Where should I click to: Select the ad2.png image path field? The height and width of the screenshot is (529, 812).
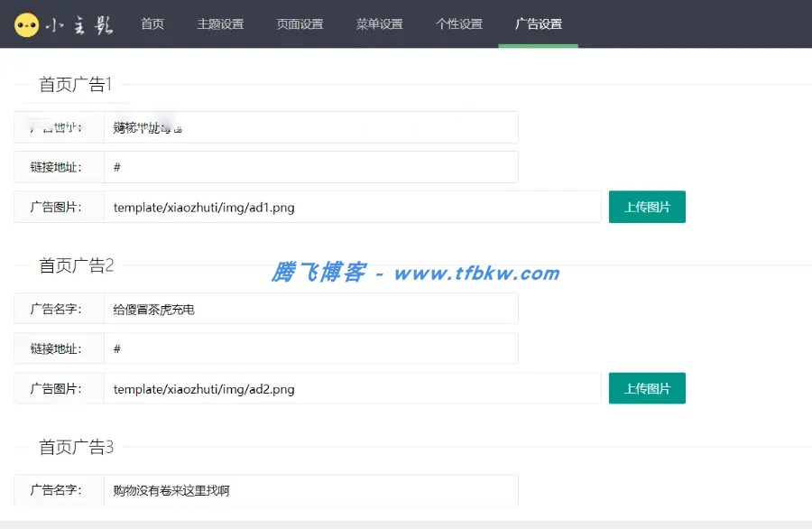[x=356, y=388]
